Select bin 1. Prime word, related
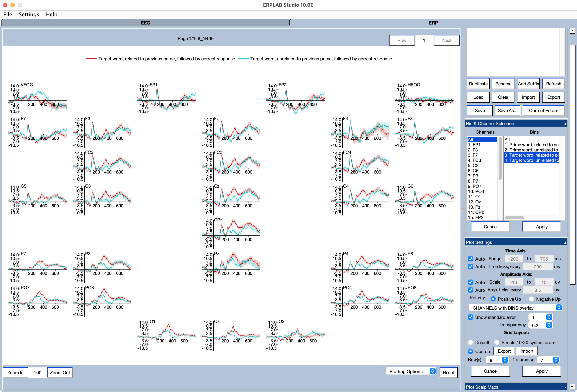The width and height of the screenshot is (577, 392). (x=532, y=145)
